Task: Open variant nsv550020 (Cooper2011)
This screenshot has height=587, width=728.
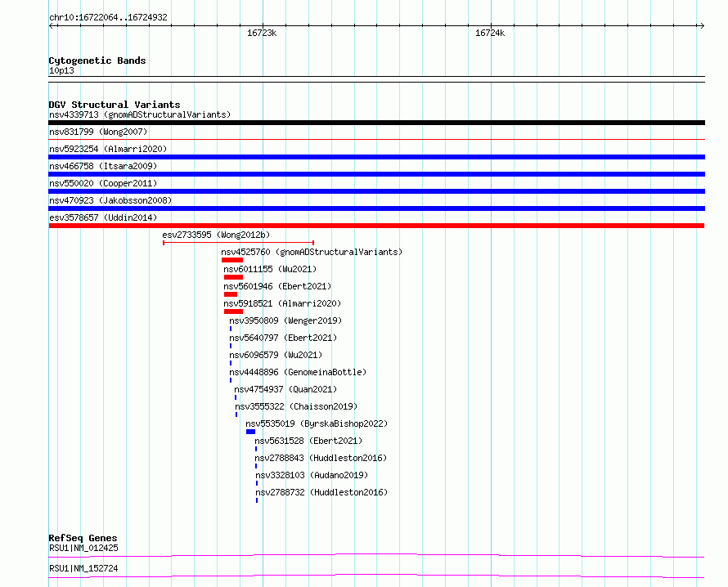Action: 103,183
